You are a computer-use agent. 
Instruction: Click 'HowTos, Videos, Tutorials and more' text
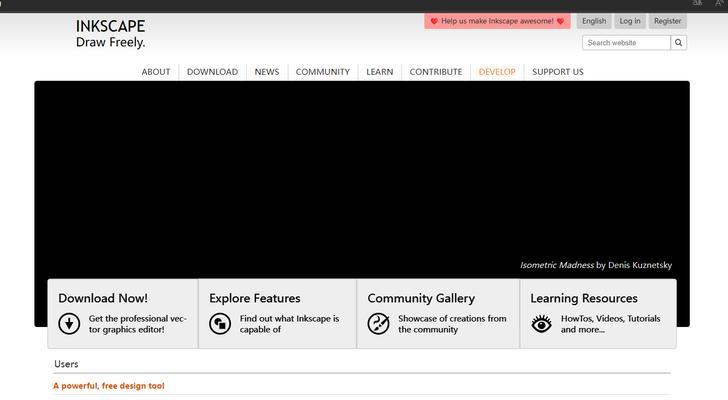[x=610, y=324]
